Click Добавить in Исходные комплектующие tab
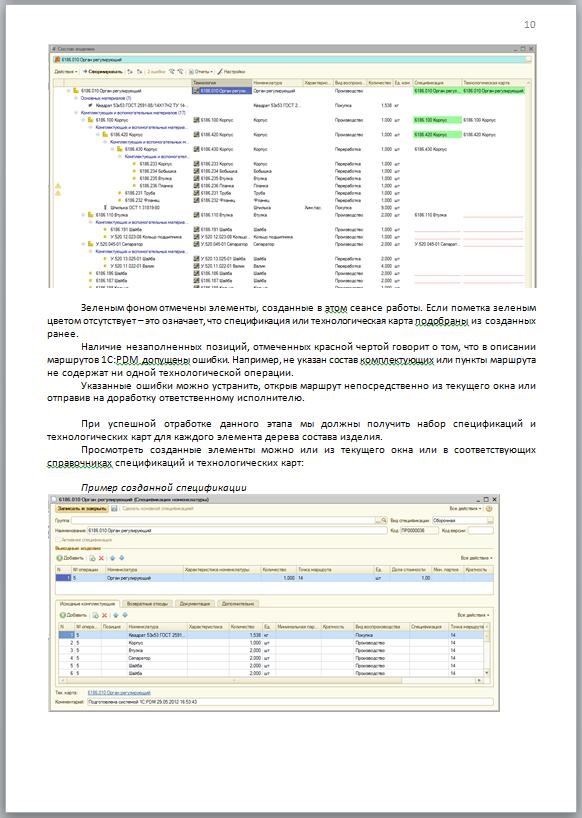 (x=74, y=615)
